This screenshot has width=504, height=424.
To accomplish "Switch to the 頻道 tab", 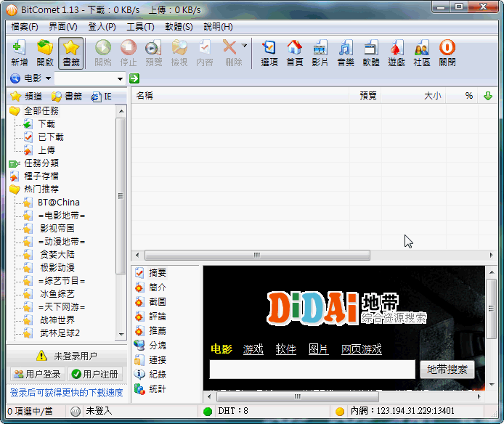I will [x=26, y=96].
